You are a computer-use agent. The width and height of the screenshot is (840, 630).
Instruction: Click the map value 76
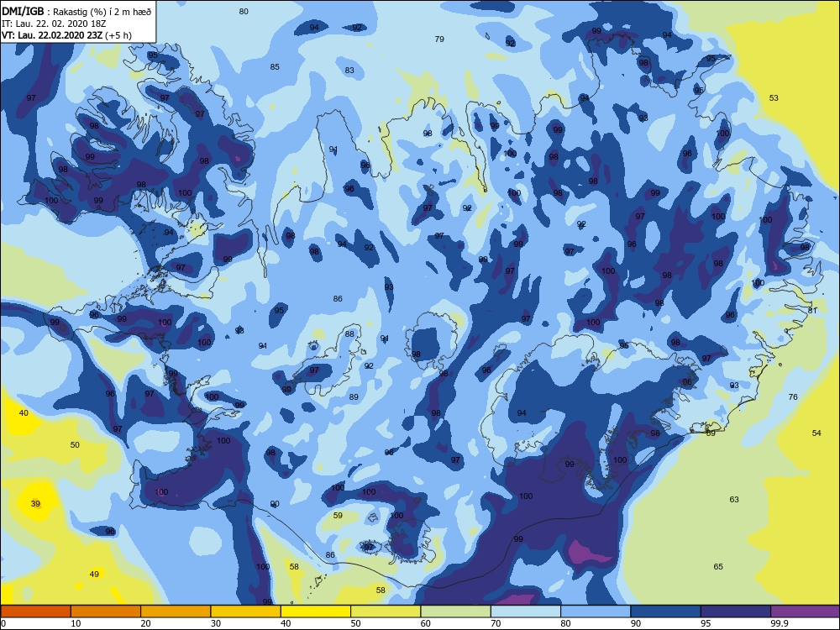[793, 397]
